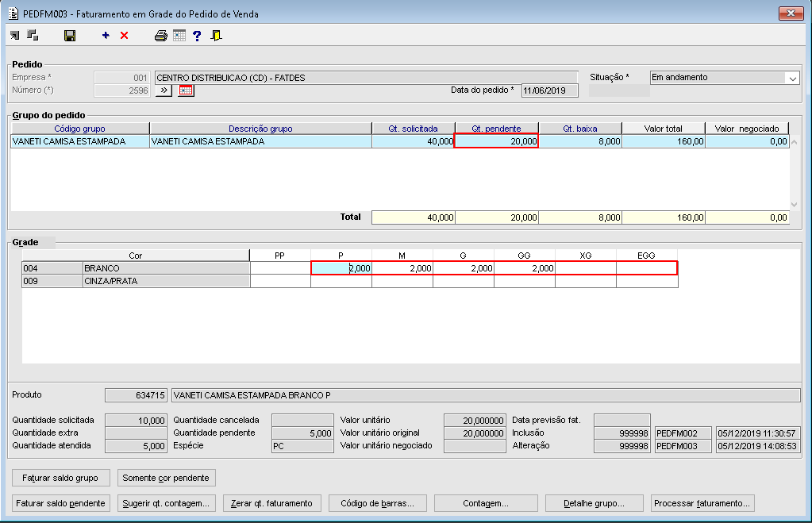Click the Número field 2596
Image resolution: width=812 pixels, height=523 pixels.
122,90
